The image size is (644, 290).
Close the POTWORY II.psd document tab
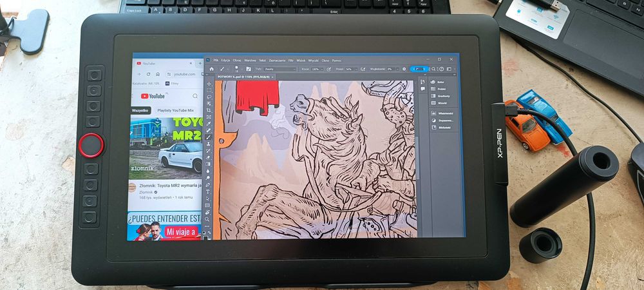click(x=272, y=77)
